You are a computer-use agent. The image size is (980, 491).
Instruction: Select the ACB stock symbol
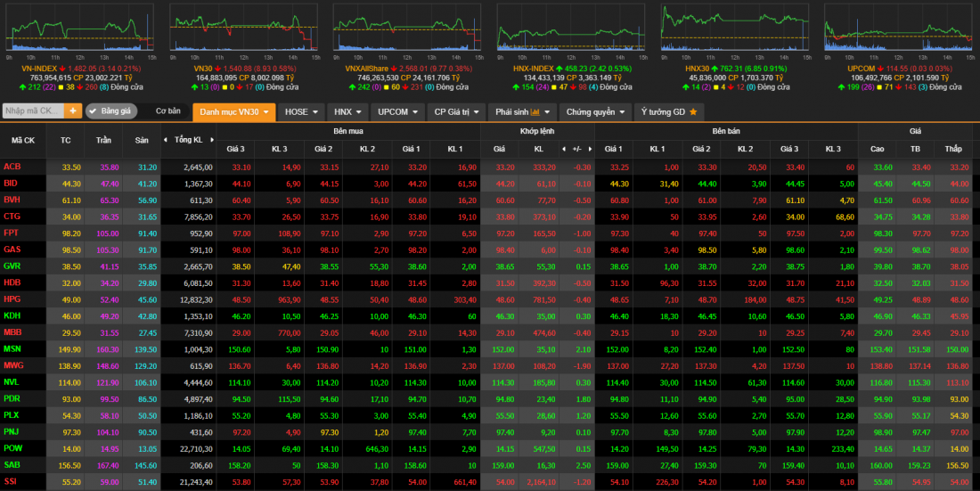point(12,167)
